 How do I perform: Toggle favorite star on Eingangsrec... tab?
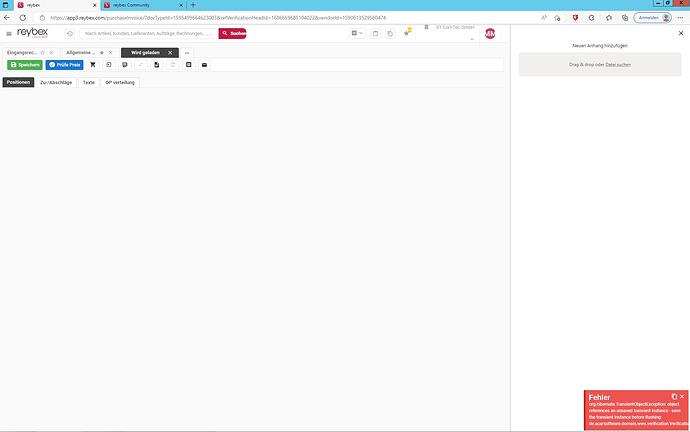(43, 53)
